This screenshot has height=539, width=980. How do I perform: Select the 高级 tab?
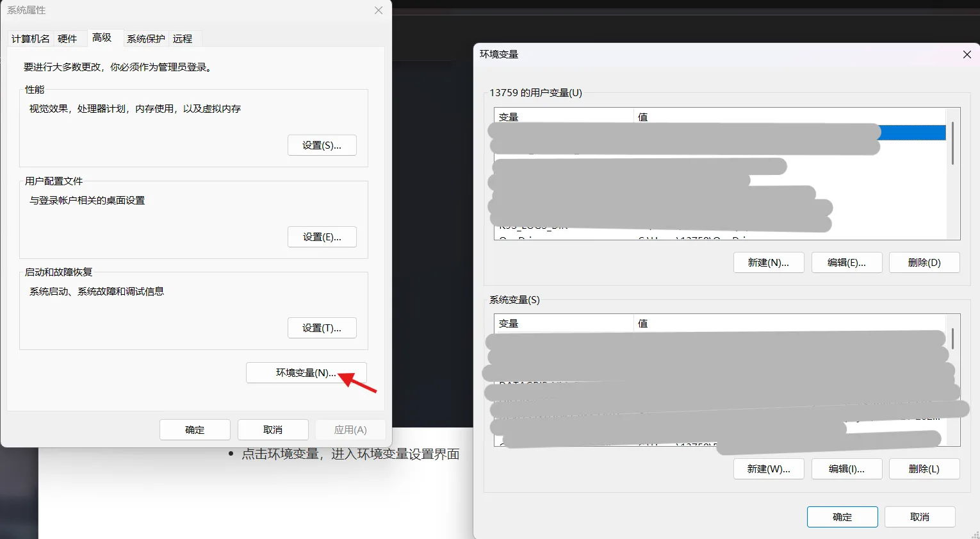pos(102,37)
